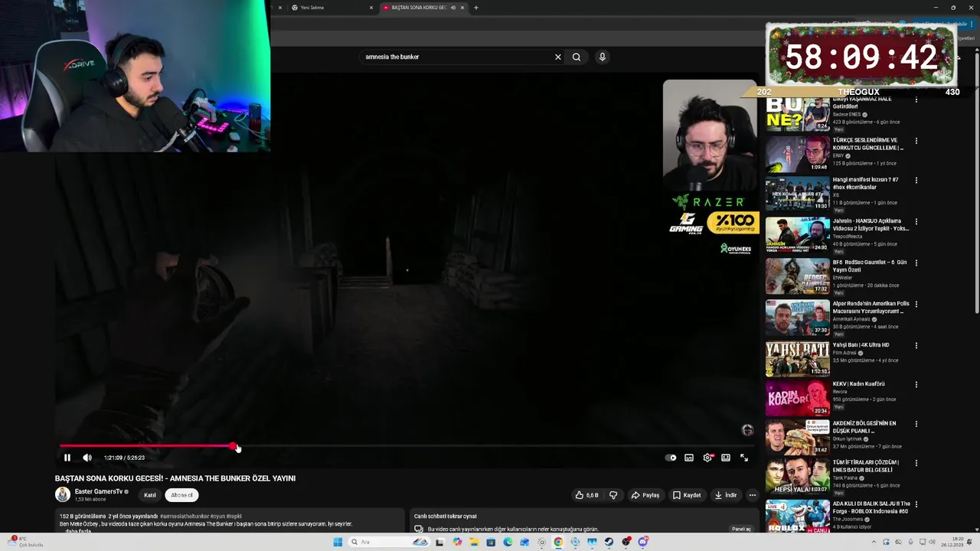Click the Kaydet save button

[x=687, y=495]
